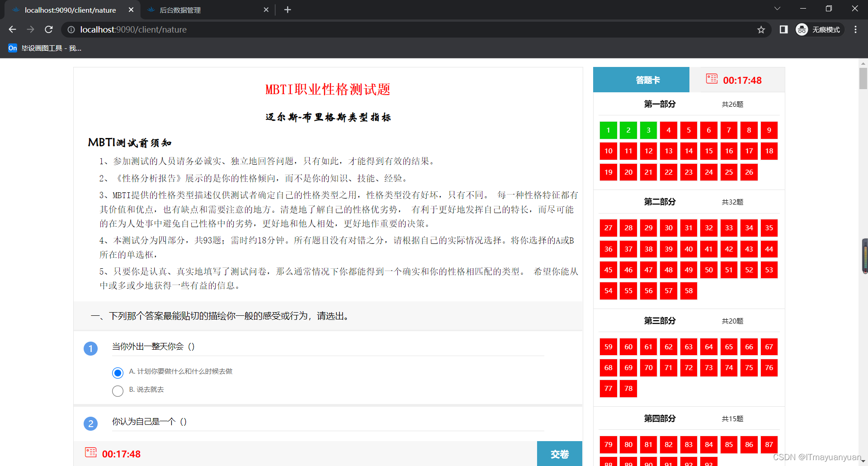Image resolution: width=868 pixels, height=466 pixels.
Task: Bookmark this page with the star icon
Action: coord(761,29)
